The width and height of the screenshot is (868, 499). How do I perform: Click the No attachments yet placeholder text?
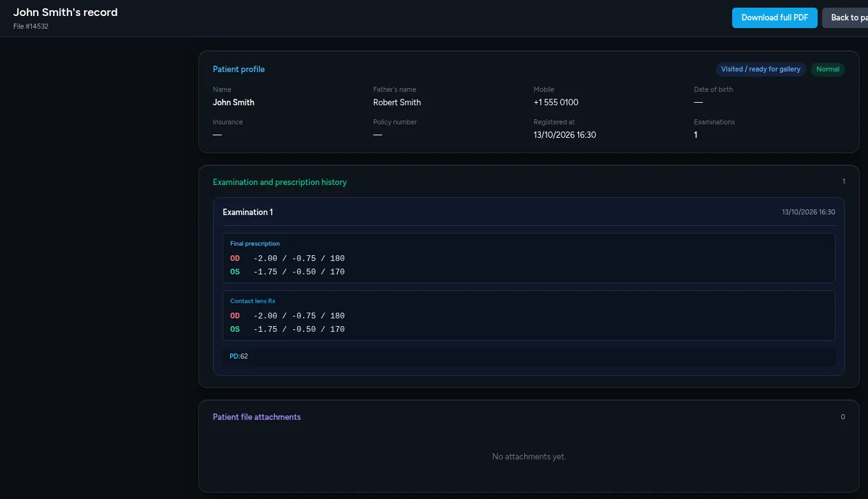coord(529,456)
